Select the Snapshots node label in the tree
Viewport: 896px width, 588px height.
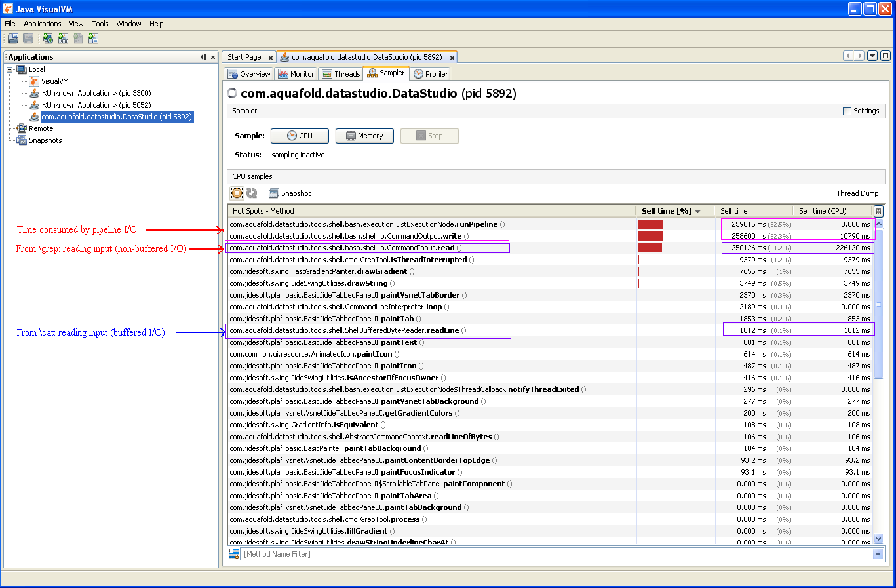click(45, 140)
